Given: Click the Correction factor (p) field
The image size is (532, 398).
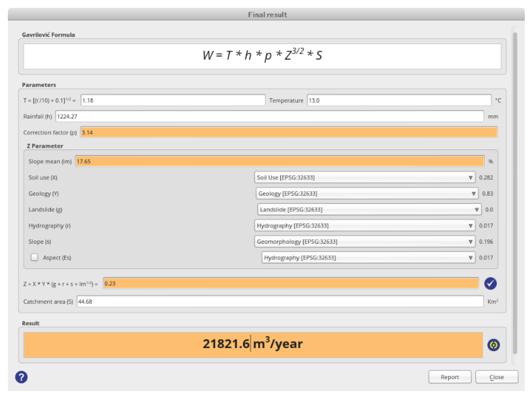Looking at the screenshot, I should click(289, 133).
